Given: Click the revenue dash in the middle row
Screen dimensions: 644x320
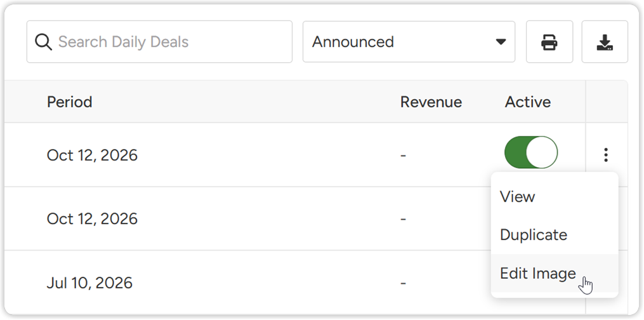Looking at the screenshot, I should click(404, 219).
